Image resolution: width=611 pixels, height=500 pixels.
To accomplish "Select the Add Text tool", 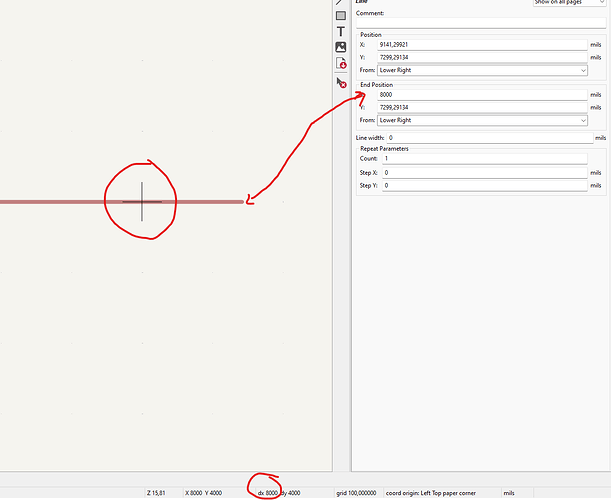I will [x=340, y=32].
